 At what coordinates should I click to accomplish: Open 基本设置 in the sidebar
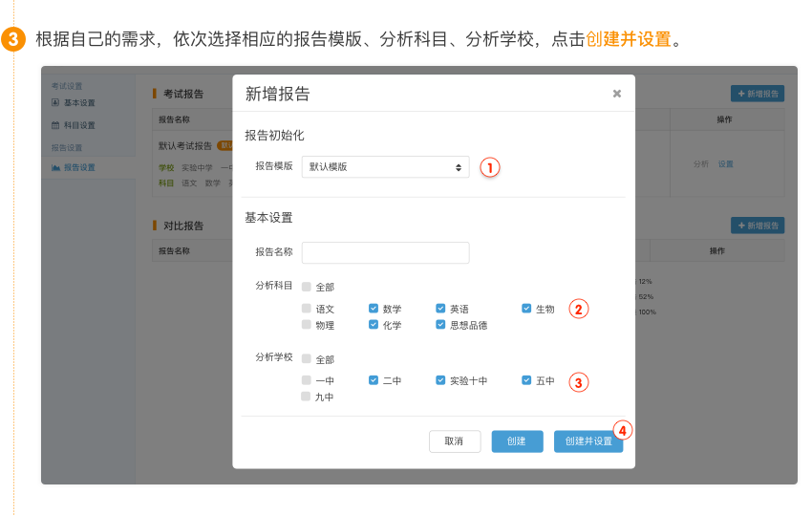click(78, 103)
